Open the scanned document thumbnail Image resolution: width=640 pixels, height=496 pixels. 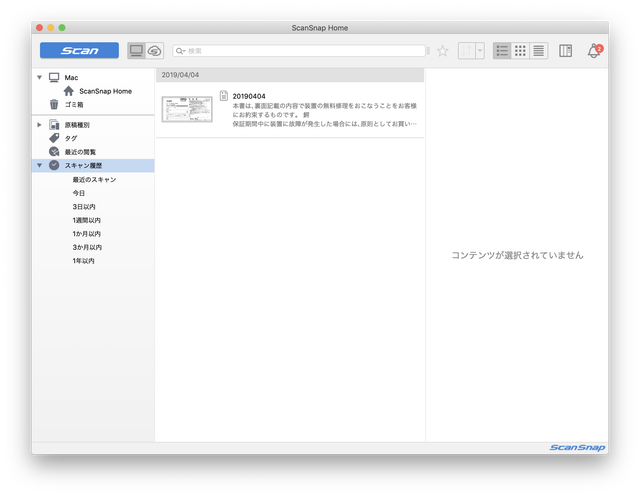187,109
